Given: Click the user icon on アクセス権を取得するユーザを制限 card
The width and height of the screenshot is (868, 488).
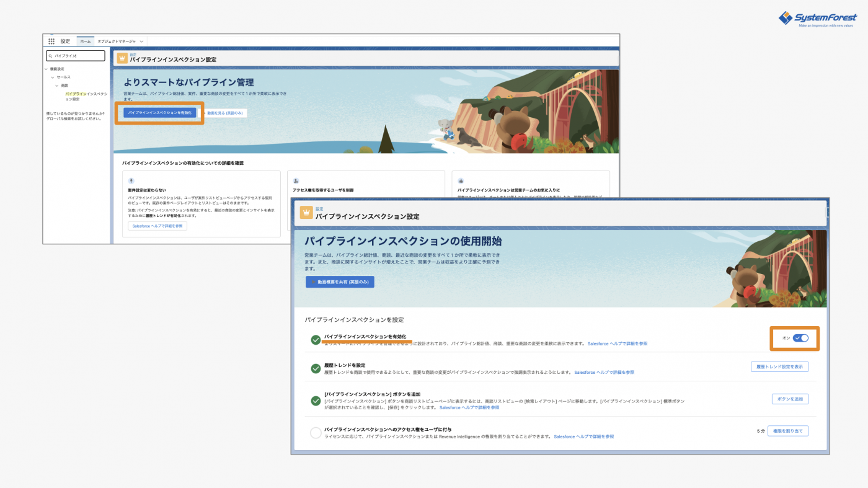Looking at the screenshot, I should point(296,180).
